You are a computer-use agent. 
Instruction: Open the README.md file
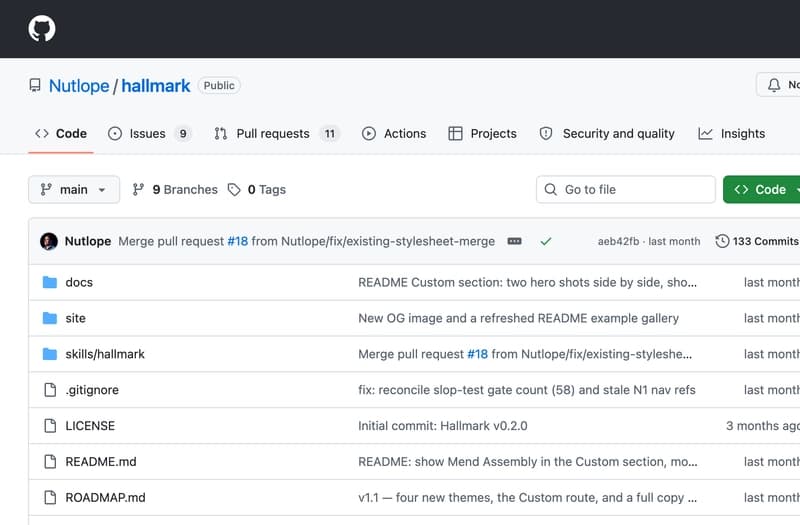[101, 462]
